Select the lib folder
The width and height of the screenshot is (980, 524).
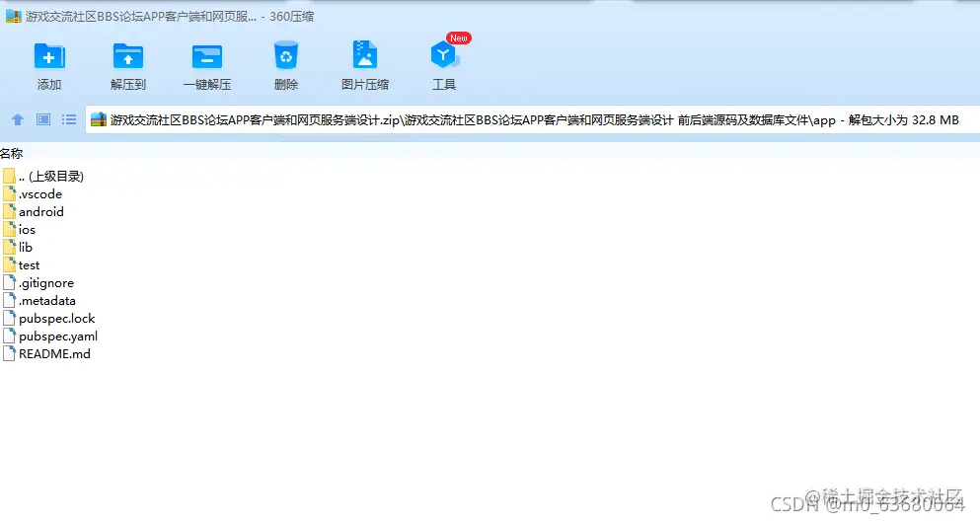[18, 247]
